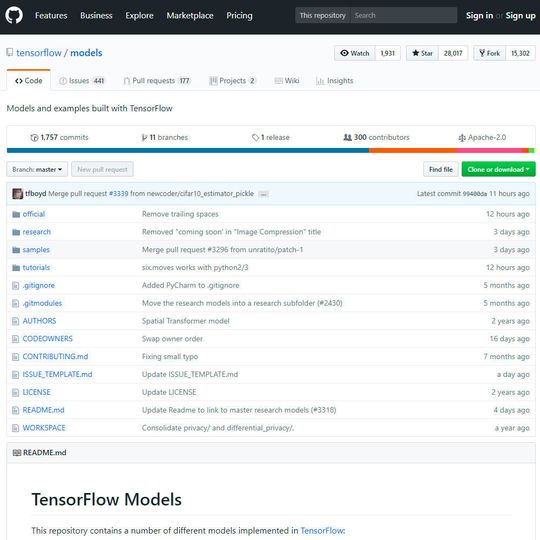
Task: Click the Fork button
Action: (x=490, y=53)
